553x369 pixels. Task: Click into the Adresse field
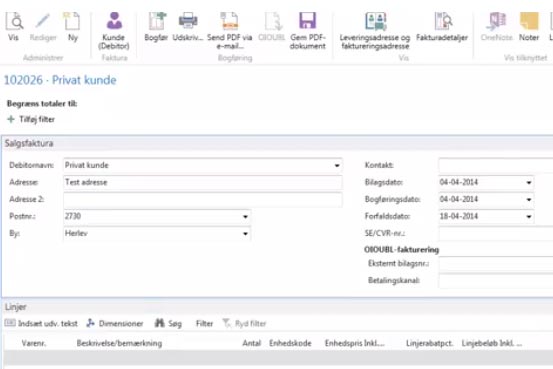click(203, 182)
